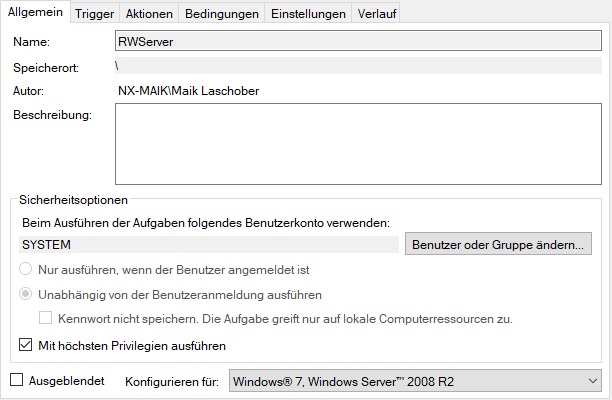Screen dimensions: 612x400
Task: Click the author name NX-MAIK\Maik Laschober
Action: [x=187, y=91]
